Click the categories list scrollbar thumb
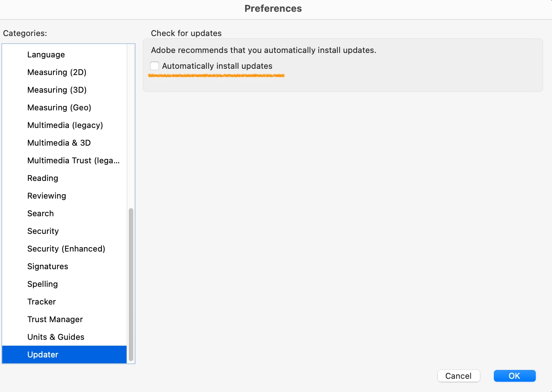 tap(131, 285)
